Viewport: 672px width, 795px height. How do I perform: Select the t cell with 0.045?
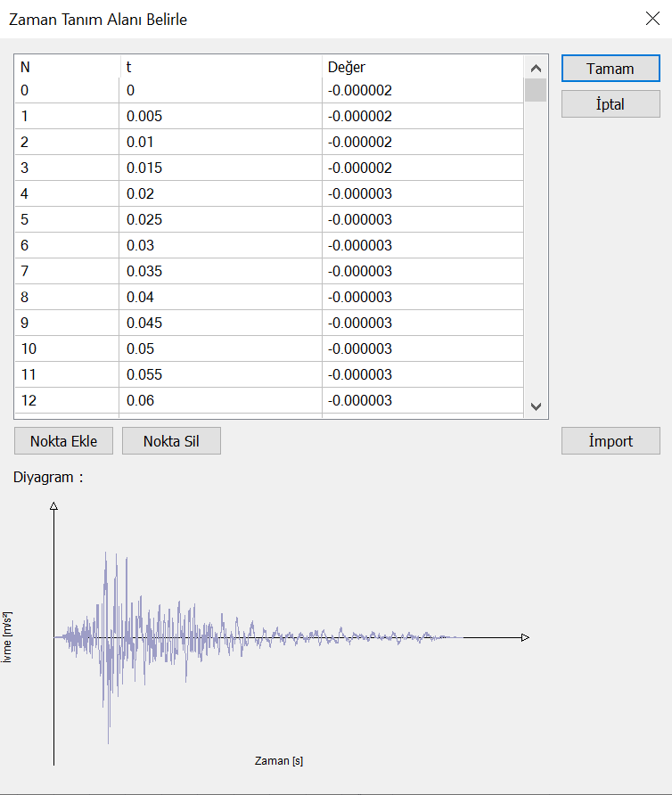point(220,324)
